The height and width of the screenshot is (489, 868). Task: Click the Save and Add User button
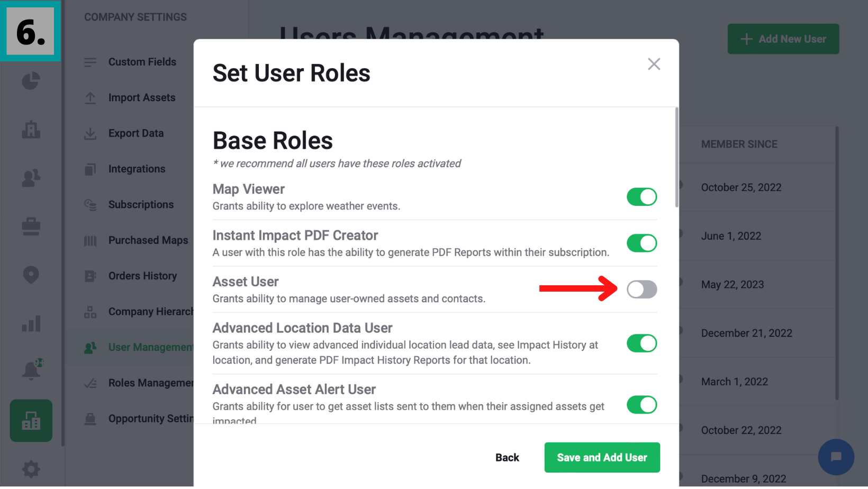pos(602,457)
